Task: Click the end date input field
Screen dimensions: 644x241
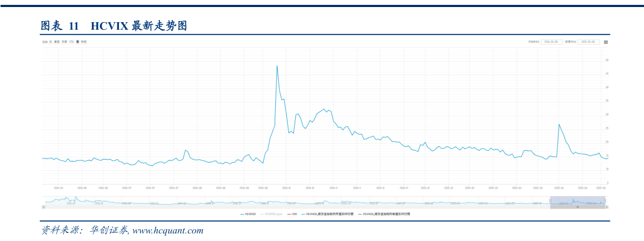Action: click(x=588, y=42)
